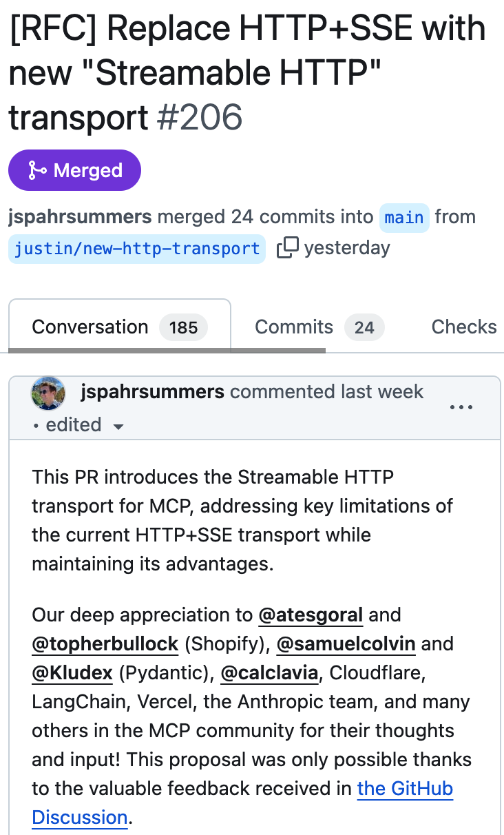This screenshot has height=835, width=504.
Task: Click jspahrsummers avatar picture in comment
Action: click(x=48, y=393)
